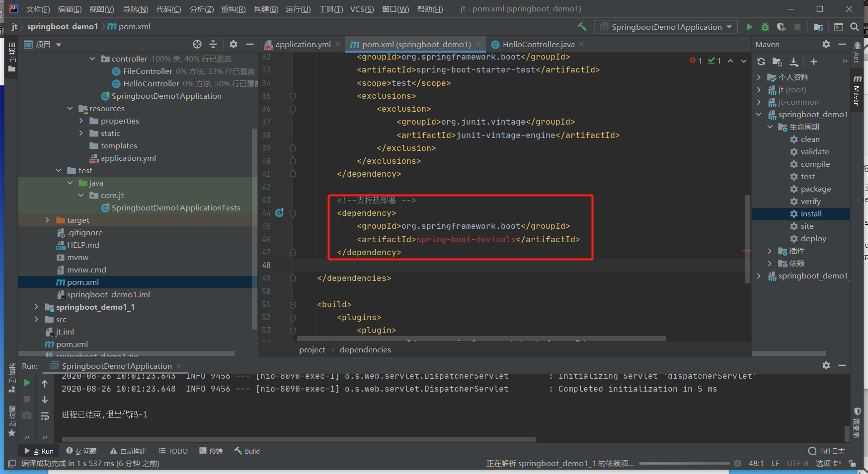Open the 项目 view selector dropdown
868x474 pixels.
pos(43,44)
